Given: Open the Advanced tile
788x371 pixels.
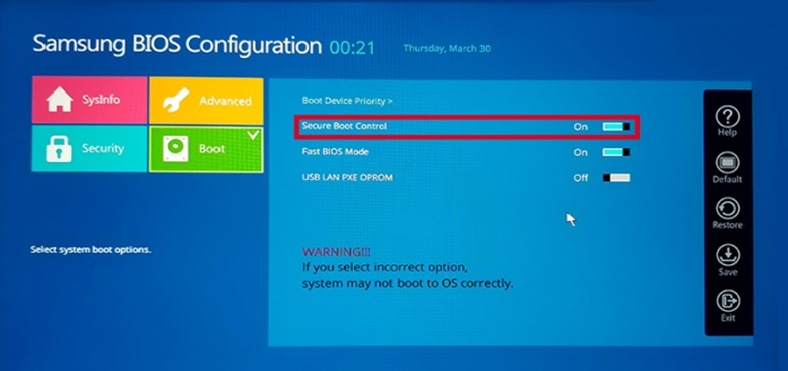Looking at the screenshot, I should [x=207, y=101].
